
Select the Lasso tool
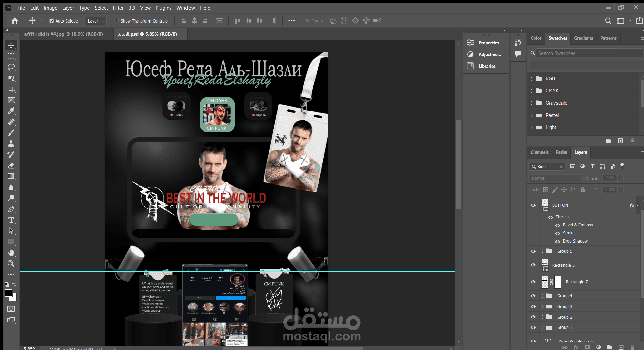pos(11,67)
